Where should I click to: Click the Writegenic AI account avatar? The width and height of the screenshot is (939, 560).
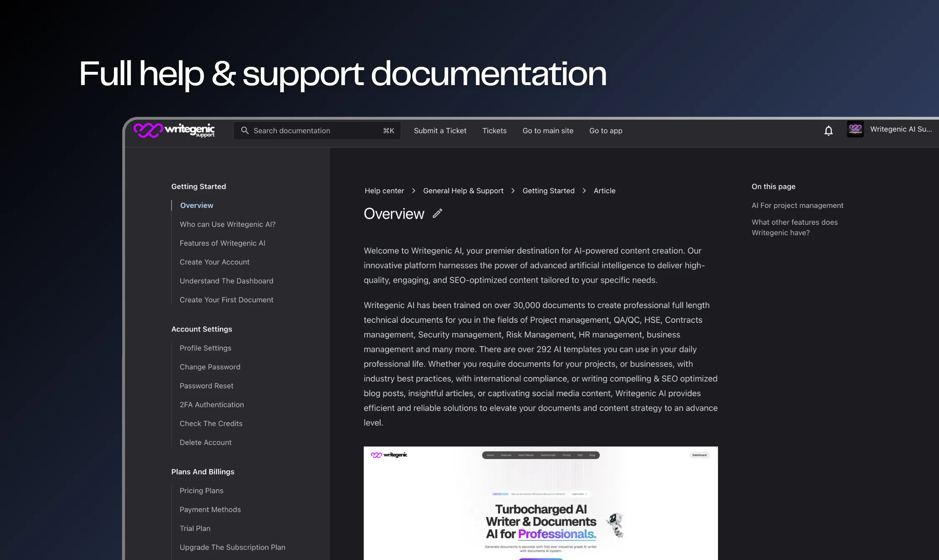coord(855,129)
